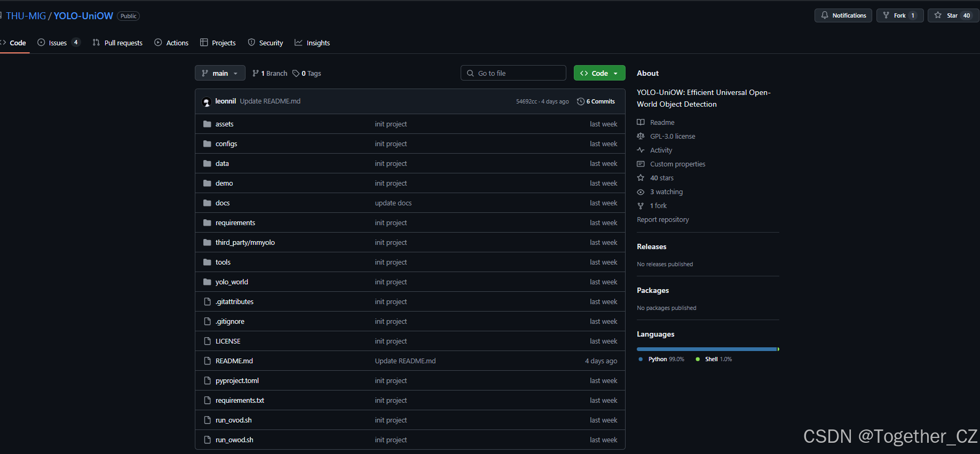The height and width of the screenshot is (454, 980).
Task: Click the file icon next to LICENSE
Action: point(207,341)
